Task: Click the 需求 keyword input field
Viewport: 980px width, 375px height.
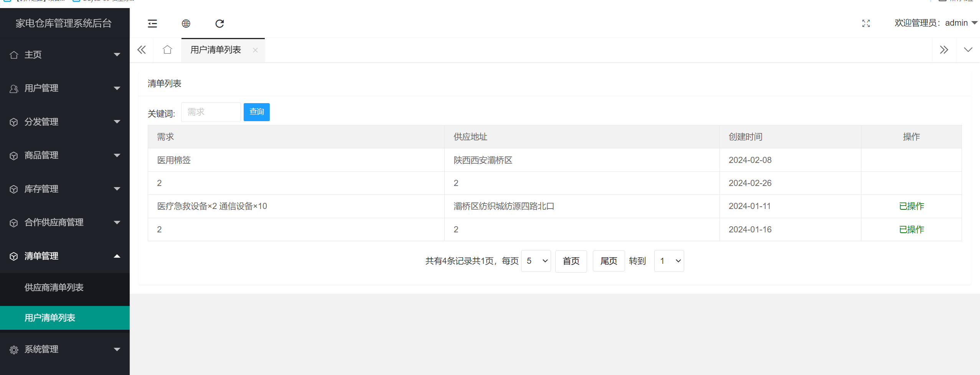Action: click(x=210, y=112)
